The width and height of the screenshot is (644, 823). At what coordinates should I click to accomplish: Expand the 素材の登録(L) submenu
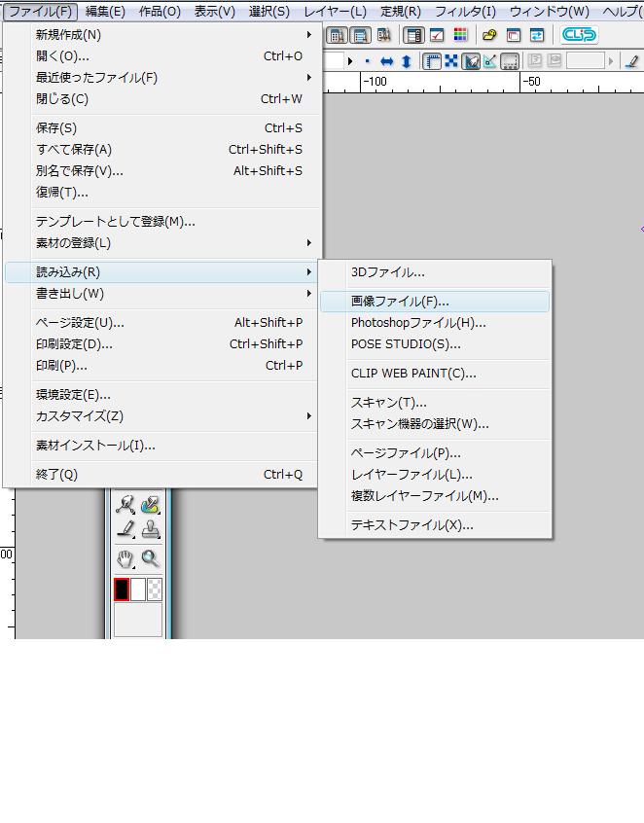pos(162,243)
